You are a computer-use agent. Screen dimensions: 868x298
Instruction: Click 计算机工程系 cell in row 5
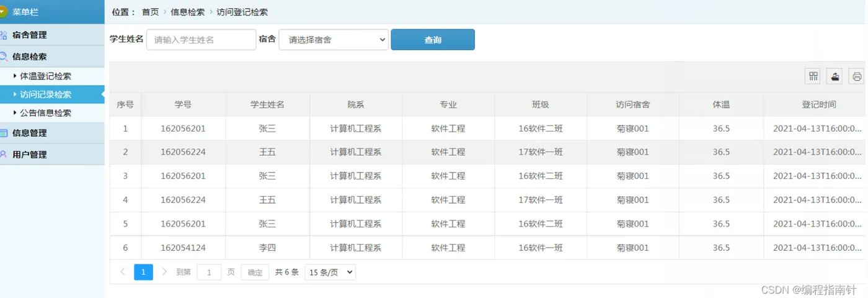[x=356, y=224]
